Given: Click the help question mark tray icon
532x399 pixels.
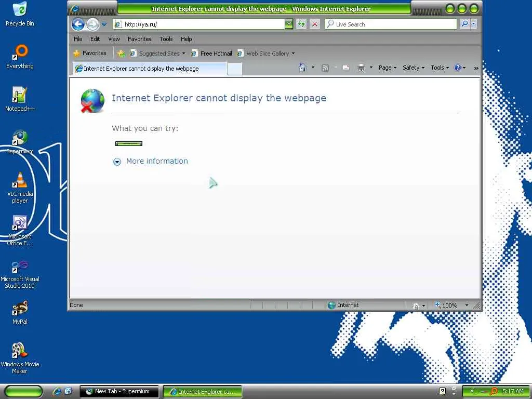Looking at the screenshot, I should tap(442, 391).
